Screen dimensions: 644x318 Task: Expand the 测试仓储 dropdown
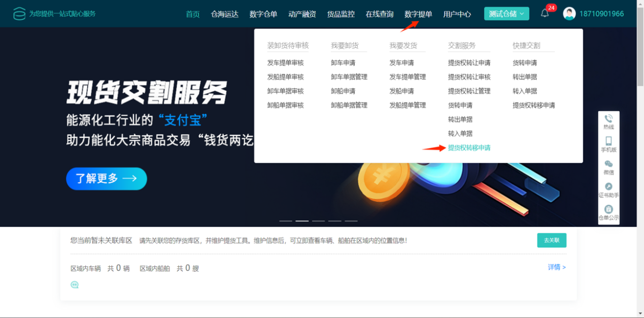(506, 14)
